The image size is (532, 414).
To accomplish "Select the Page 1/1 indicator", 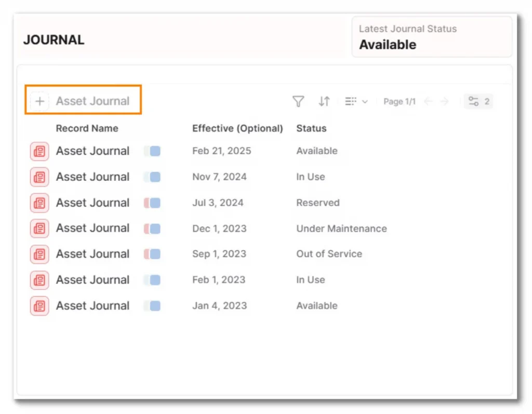I will point(399,101).
